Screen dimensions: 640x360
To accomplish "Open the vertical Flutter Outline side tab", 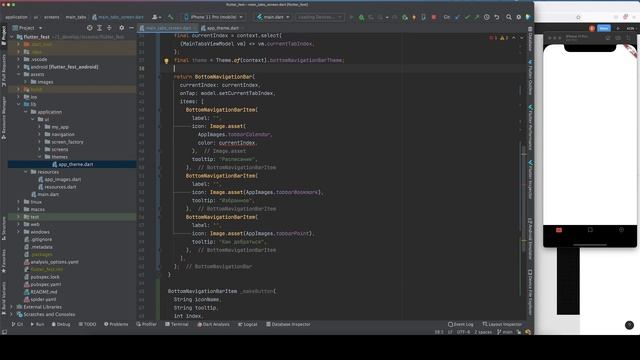I will click(530, 78).
